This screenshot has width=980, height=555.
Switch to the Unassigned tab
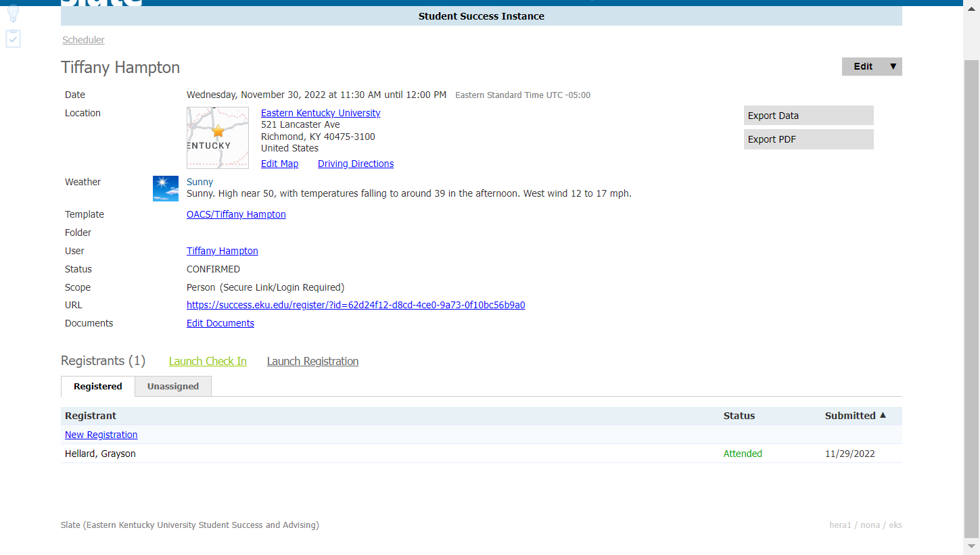pyautogui.click(x=173, y=386)
